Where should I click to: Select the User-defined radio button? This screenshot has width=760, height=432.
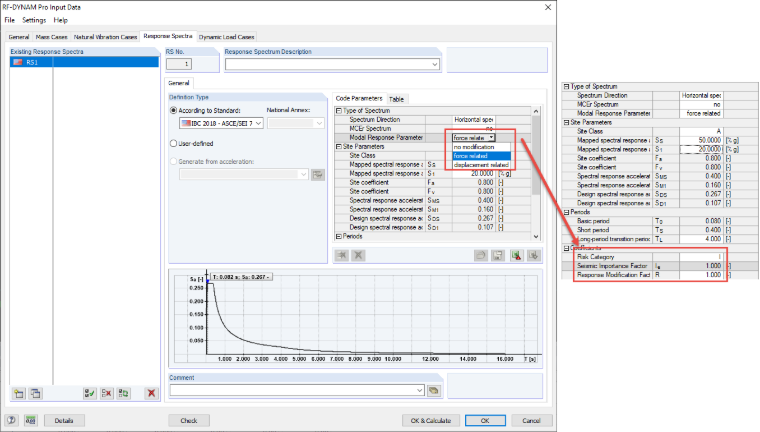tap(174, 144)
